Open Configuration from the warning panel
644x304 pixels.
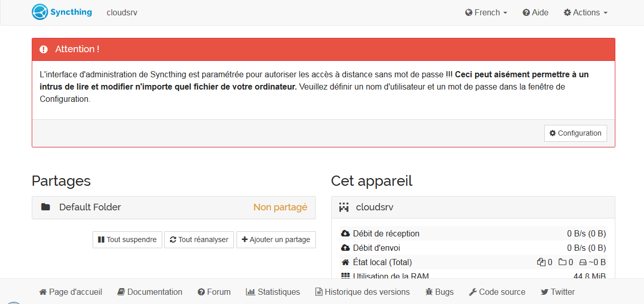(x=575, y=133)
